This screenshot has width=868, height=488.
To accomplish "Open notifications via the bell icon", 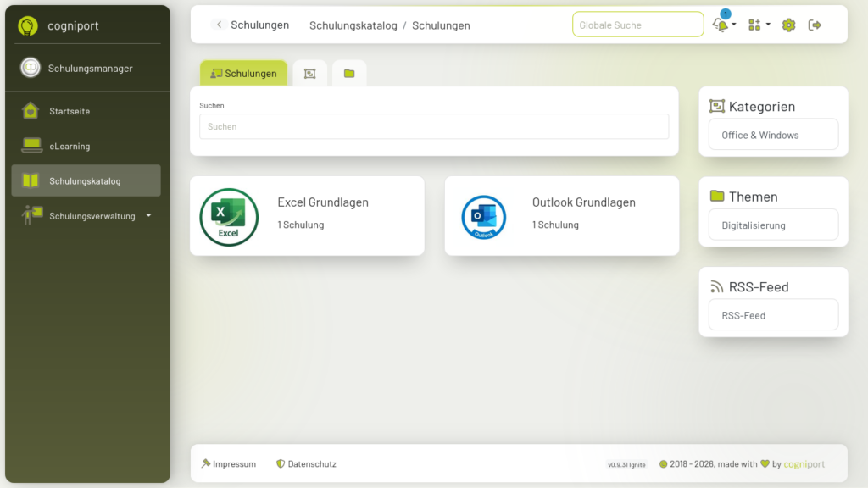I will coord(721,25).
